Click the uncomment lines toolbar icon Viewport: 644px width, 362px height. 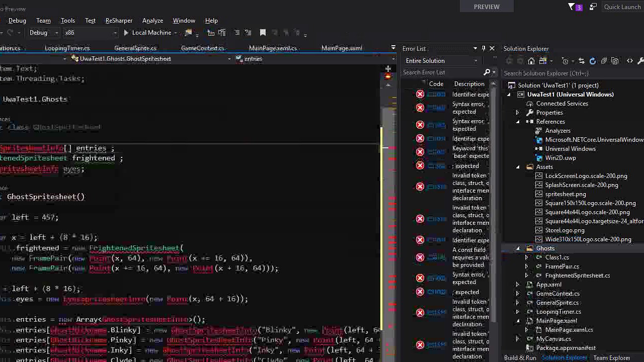click(248, 33)
